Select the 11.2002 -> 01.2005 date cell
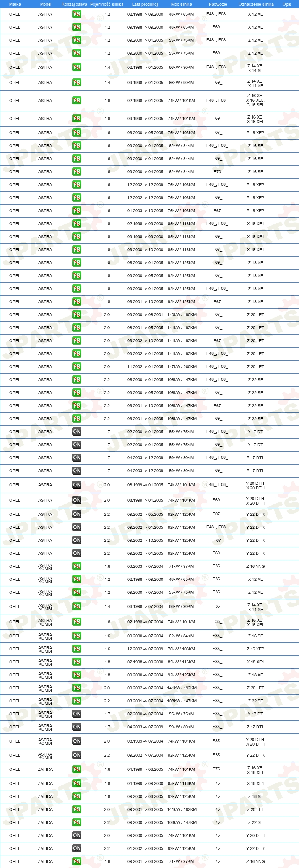 point(145,367)
